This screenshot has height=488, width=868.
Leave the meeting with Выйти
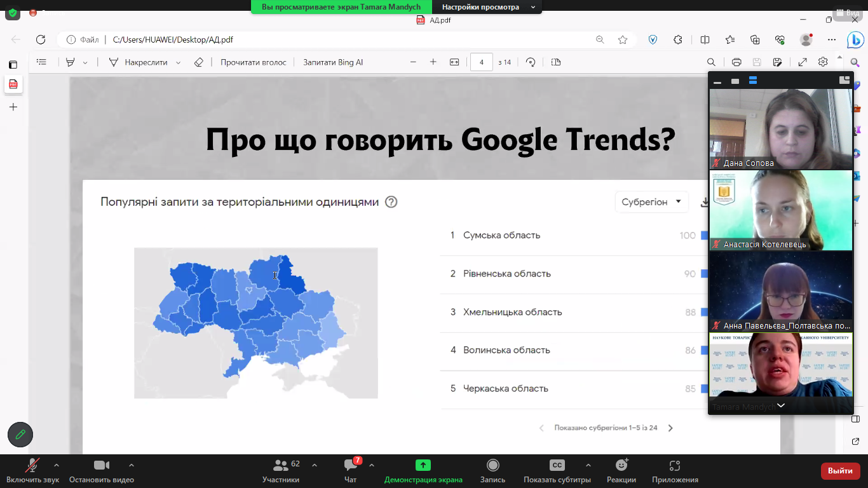pos(841,471)
